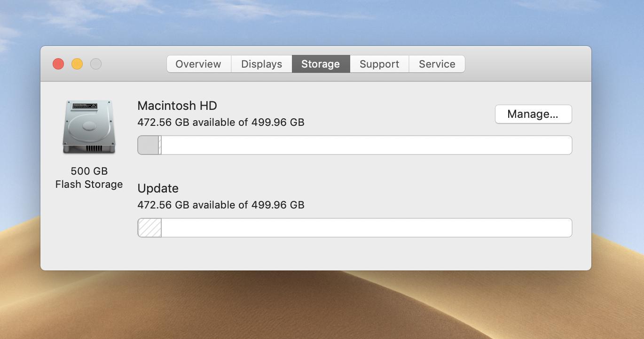644x339 pixels.
Task: Close the window with red button
Action: click(x=58, y=64)
